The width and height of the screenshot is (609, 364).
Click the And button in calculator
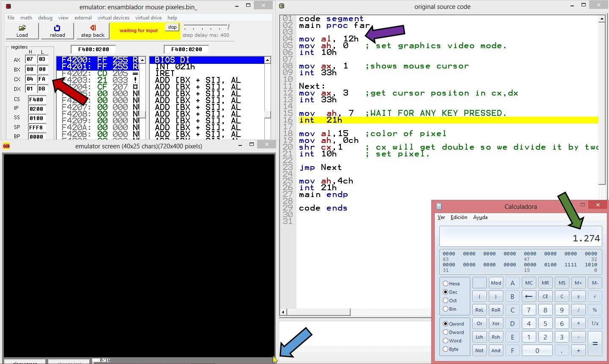pos(496,350)
